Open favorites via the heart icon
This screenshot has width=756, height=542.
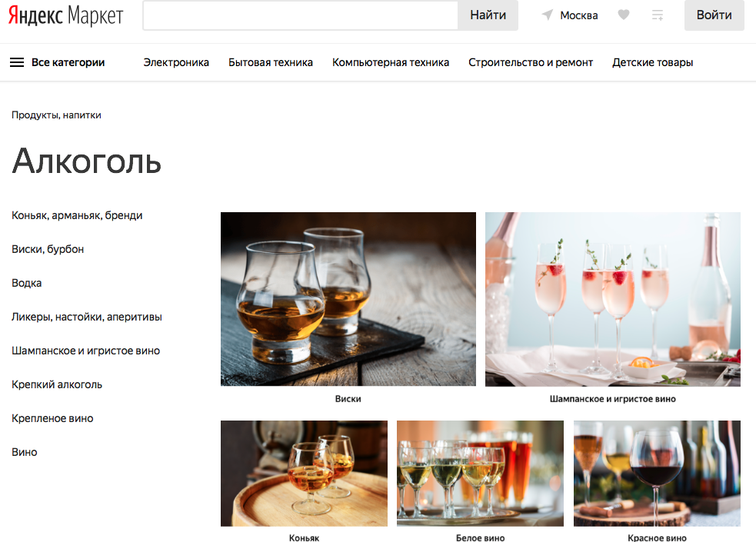coord(624,15)
